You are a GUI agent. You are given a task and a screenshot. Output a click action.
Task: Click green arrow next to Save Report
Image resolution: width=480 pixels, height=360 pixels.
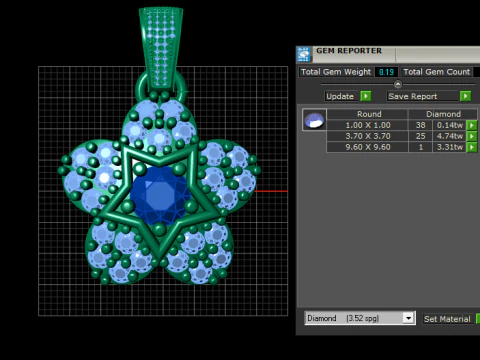click(465, 96)
